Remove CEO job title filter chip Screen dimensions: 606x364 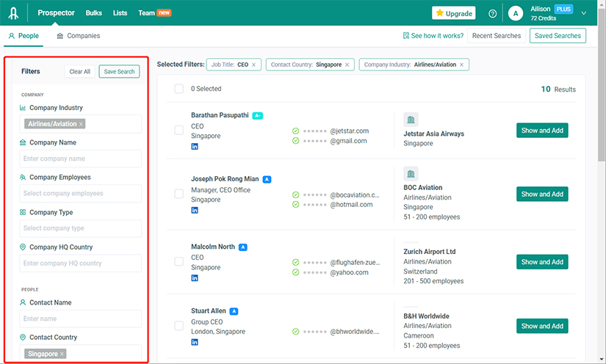pos(254,65)
